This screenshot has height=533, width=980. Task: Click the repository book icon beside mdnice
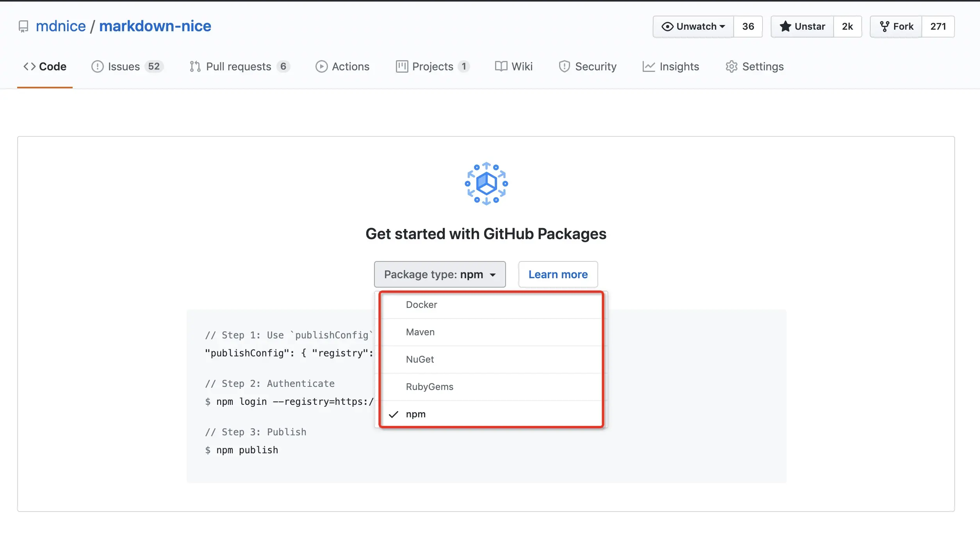click(23, 27)
